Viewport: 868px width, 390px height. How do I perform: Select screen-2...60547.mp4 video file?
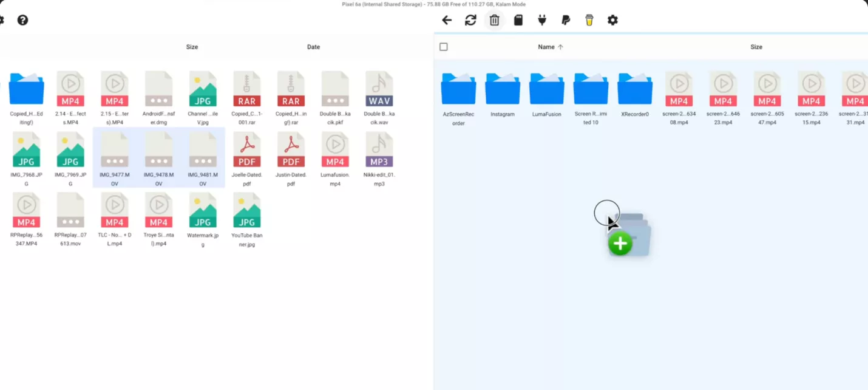coord(767,99)
